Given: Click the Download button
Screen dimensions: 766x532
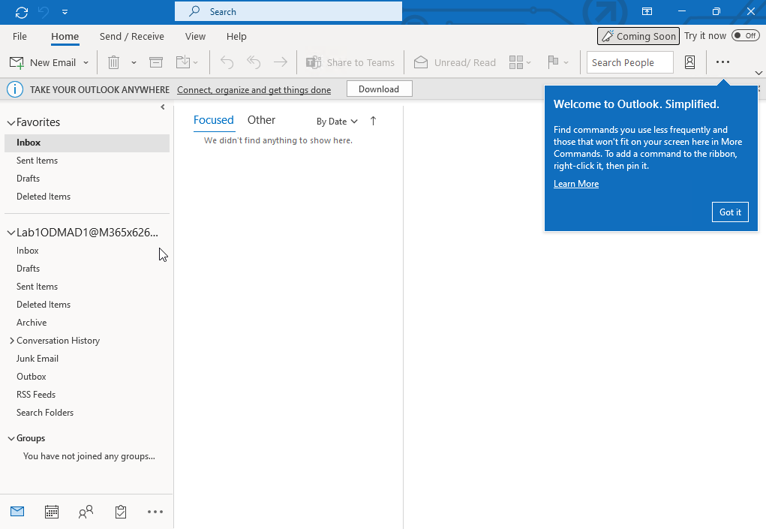Looking at the screenshot, I should [x=379, y=89].
